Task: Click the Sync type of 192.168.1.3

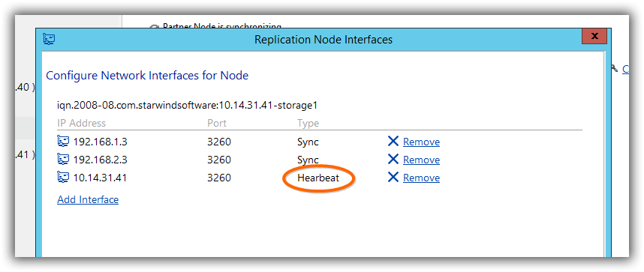Action: (308, 142)
